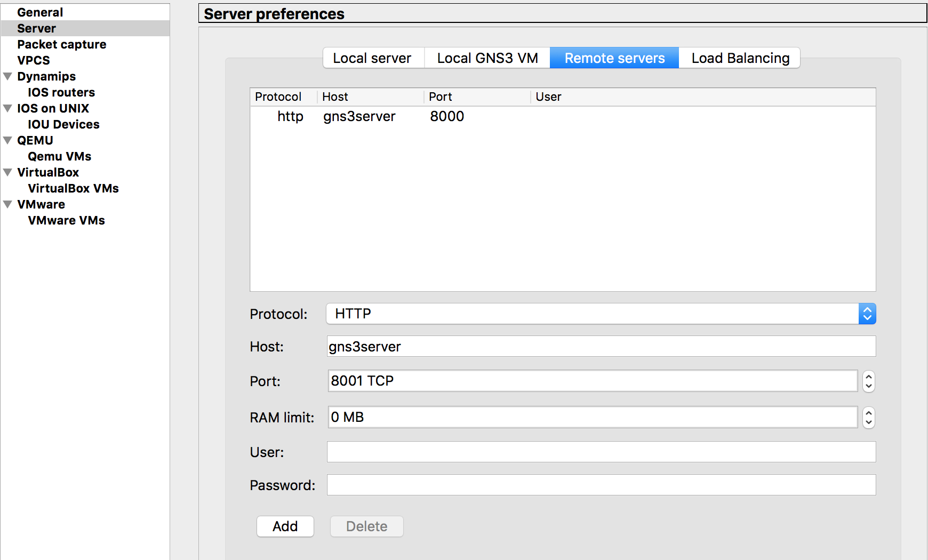
Task: Sort server list by Host column
Action: click(371, 97)
